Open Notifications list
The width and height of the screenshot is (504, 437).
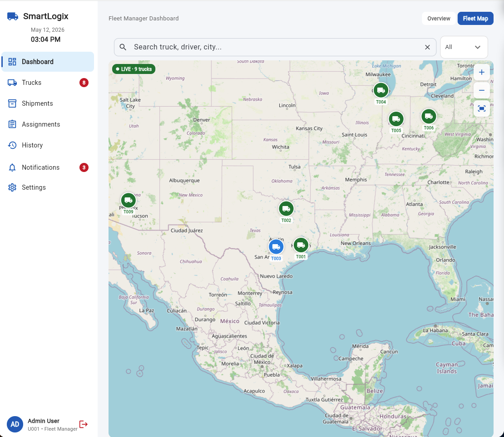click(x=48, y=167)
